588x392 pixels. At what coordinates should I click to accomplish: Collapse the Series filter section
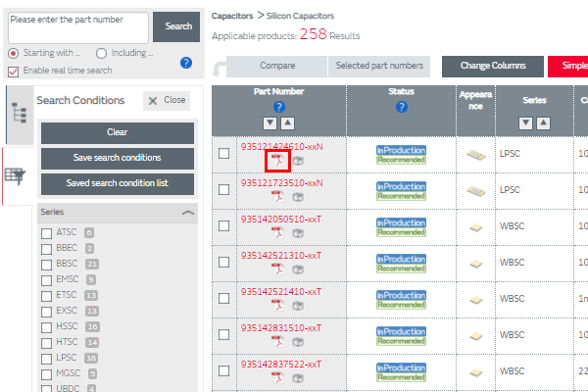pos(188,213)
